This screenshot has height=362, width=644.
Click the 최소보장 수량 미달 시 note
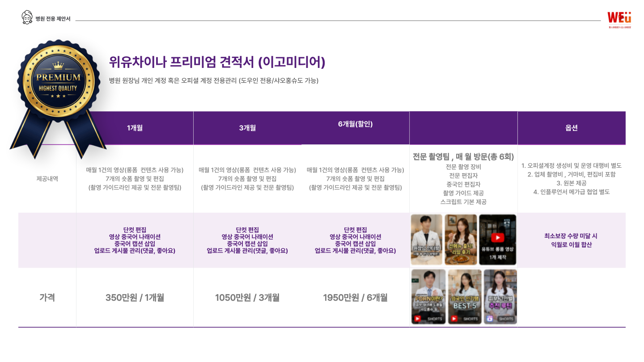click(x=572, y=236)
